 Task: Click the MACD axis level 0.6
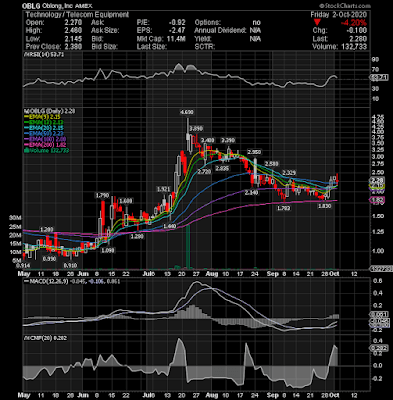point(377,281)
